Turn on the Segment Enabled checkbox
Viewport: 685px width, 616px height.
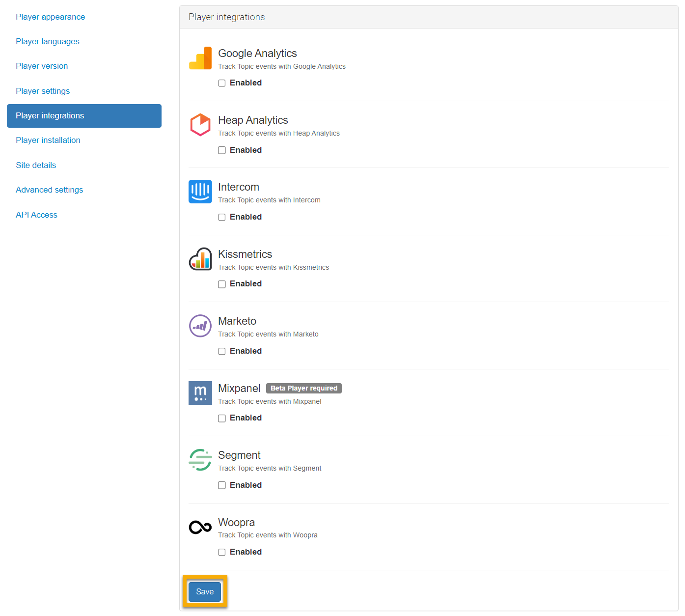click(x=222, y=485)
